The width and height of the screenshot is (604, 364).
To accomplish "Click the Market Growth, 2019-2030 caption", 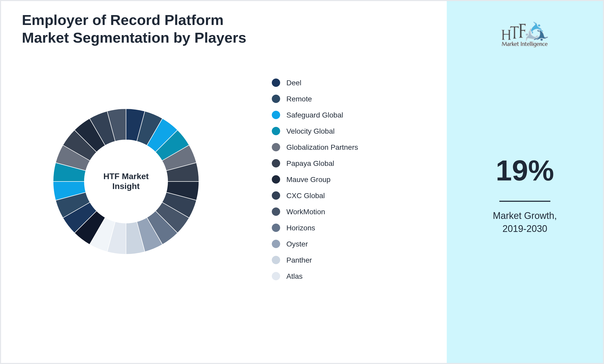I will [x=525, y=222].
